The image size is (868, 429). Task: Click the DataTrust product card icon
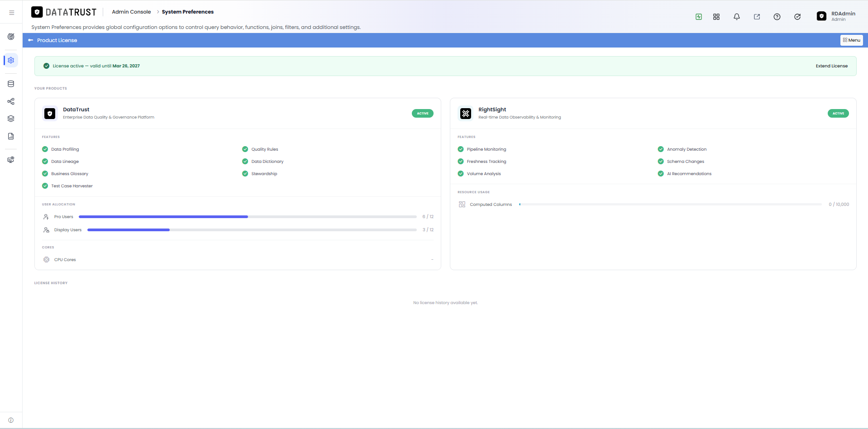[50, 113]
